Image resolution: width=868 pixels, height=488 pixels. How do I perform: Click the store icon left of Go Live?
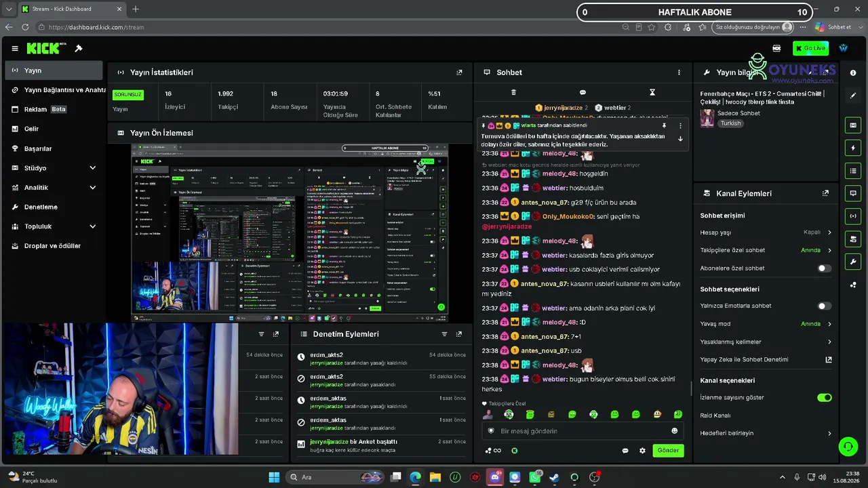click(x=776, y=48)
